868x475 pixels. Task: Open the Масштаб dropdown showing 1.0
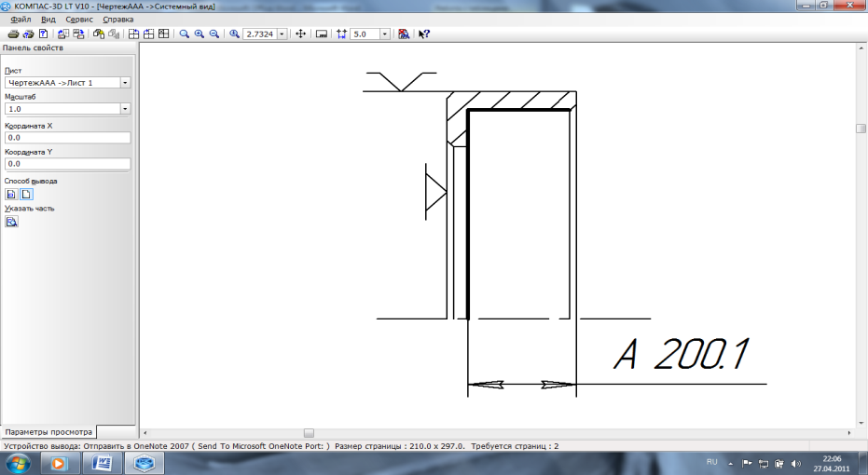click(x=125, y=109)
